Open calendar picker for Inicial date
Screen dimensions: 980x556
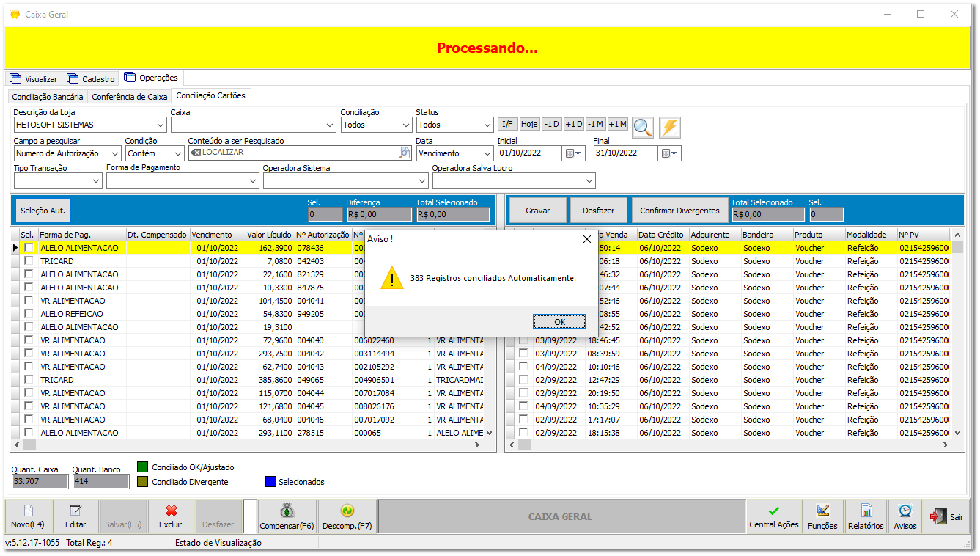click(x=574, y=153)
